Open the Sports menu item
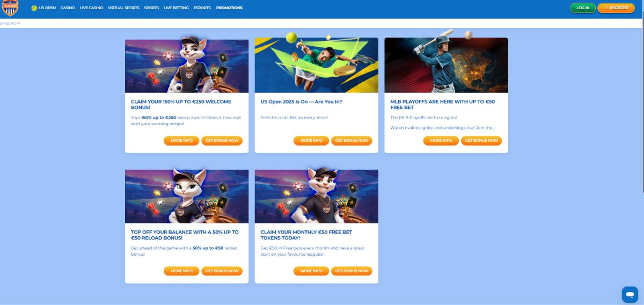 tap(151, 8)
